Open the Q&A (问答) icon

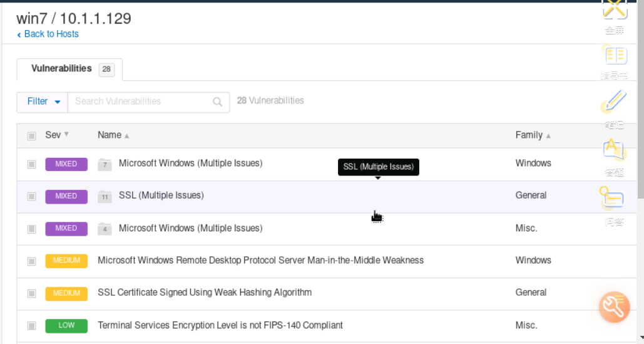[x=613, y=198]
